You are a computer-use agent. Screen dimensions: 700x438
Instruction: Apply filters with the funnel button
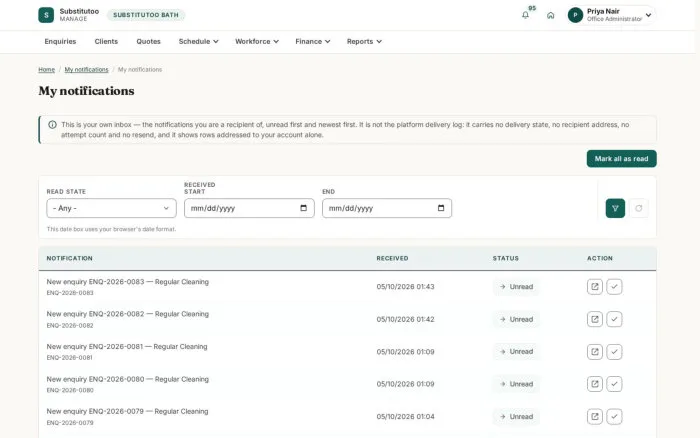615,208
